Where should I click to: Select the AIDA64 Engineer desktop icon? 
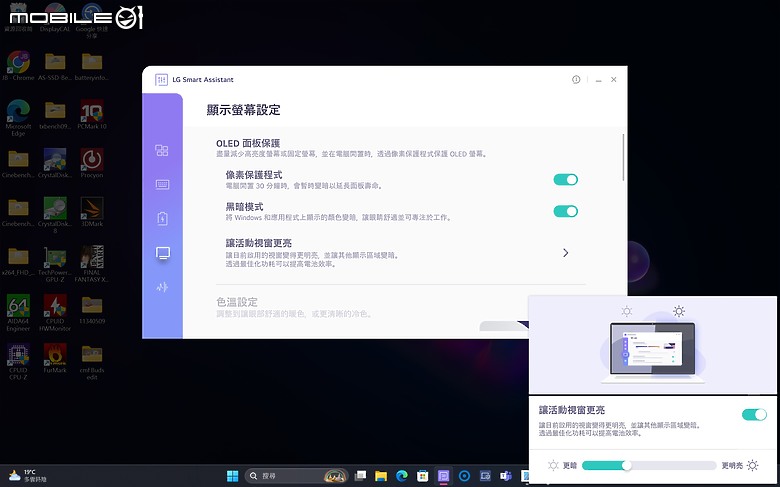coord(18,313)
